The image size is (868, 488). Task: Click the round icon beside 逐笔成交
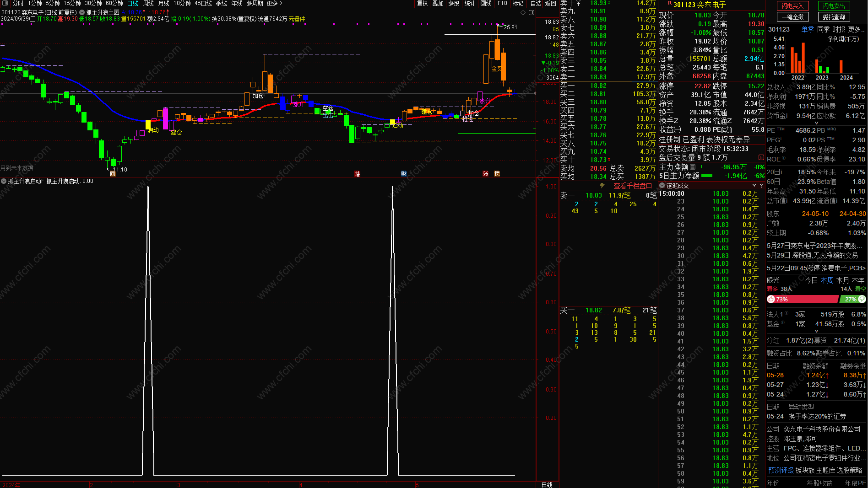coord(662,185)
